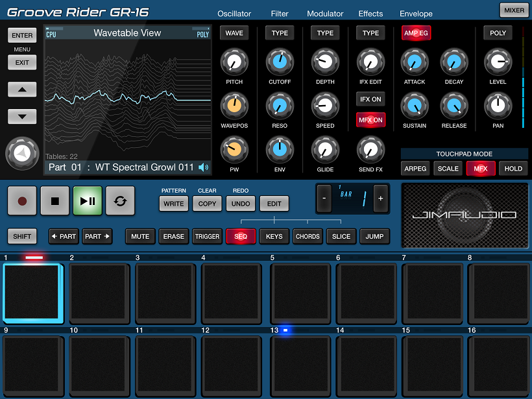Open the Effects TYPE selector
The image size is (532, 399).
pyautogui.click(x=370, y=33)
